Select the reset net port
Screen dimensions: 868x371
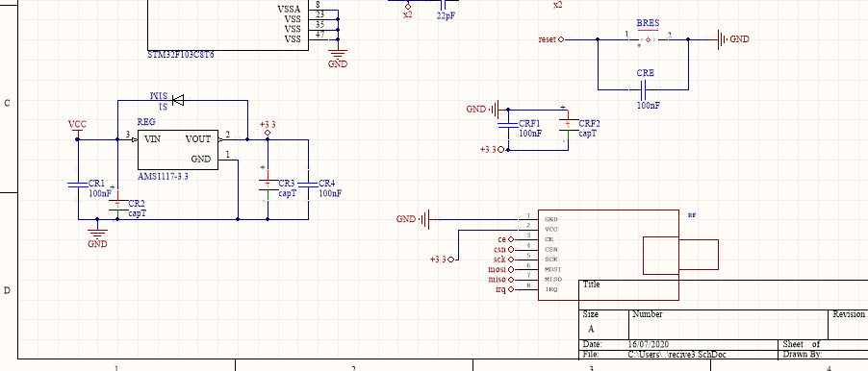point(550,39)
